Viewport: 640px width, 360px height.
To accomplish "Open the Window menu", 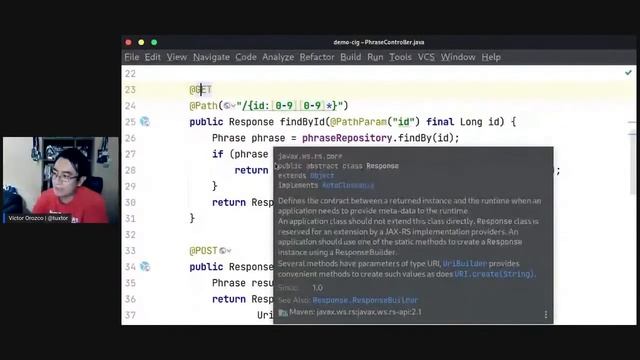I will click(x=458, y=57).
